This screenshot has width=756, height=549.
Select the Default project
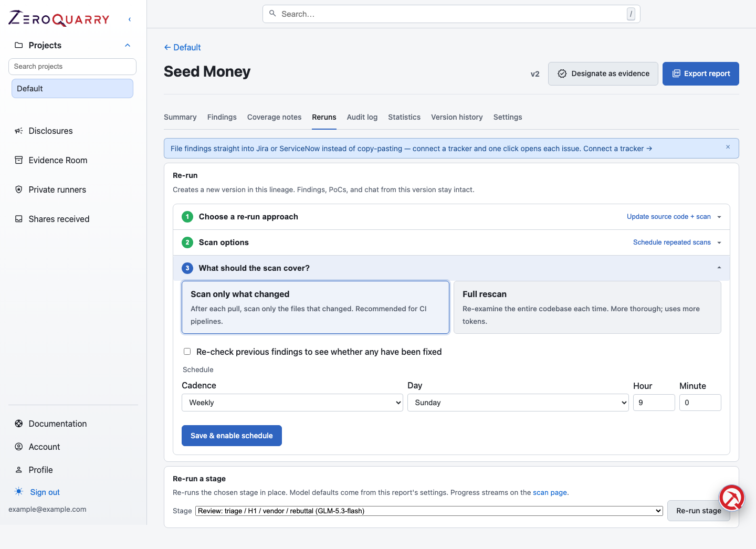(x=72, y=89)
